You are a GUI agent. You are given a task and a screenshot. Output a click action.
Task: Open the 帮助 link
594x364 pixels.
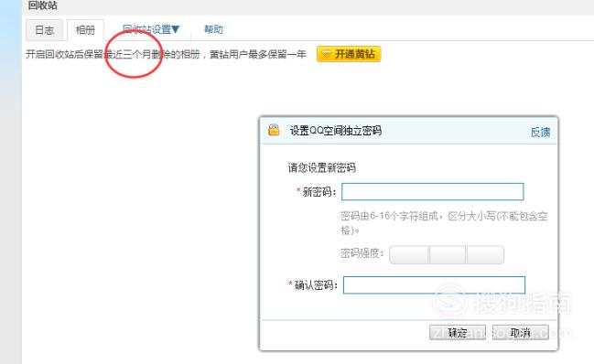[213, 29]
